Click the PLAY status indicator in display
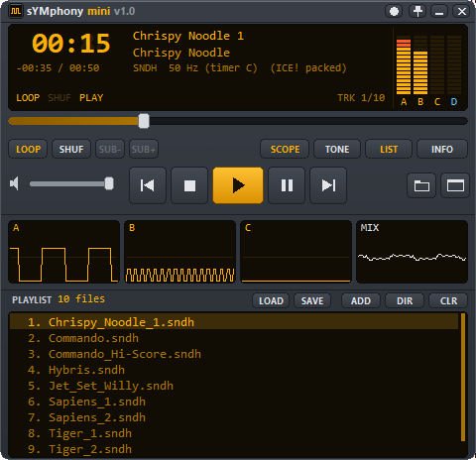The height and width of the screenshot is (460, 476). coord(91,98)
